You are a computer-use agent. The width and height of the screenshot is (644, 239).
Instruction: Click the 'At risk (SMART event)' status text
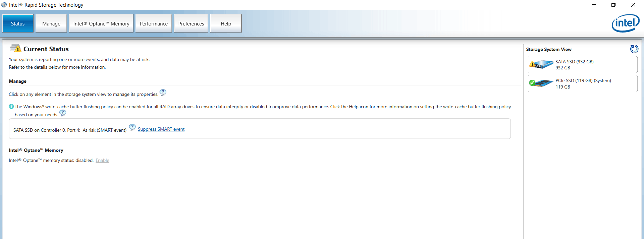tap(105, 130)
